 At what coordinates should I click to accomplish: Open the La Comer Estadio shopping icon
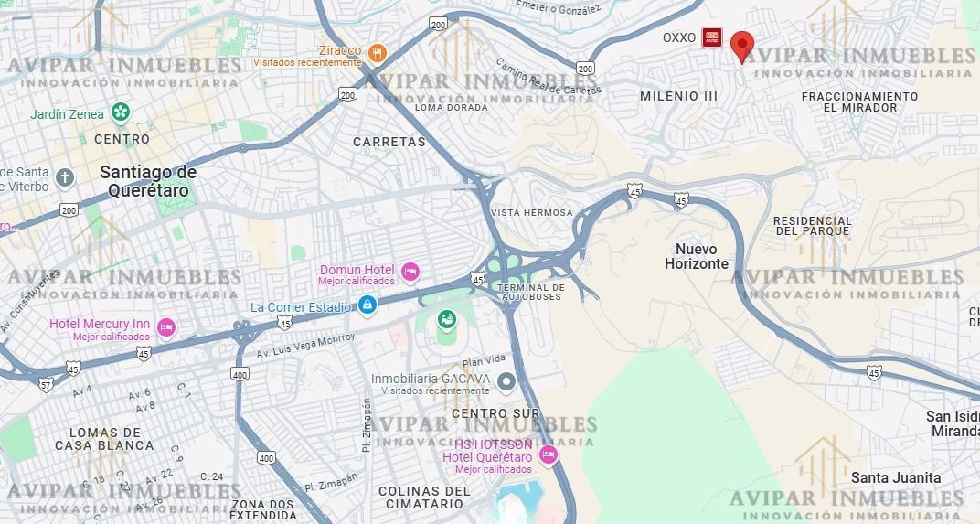click(x=367, y=305)
